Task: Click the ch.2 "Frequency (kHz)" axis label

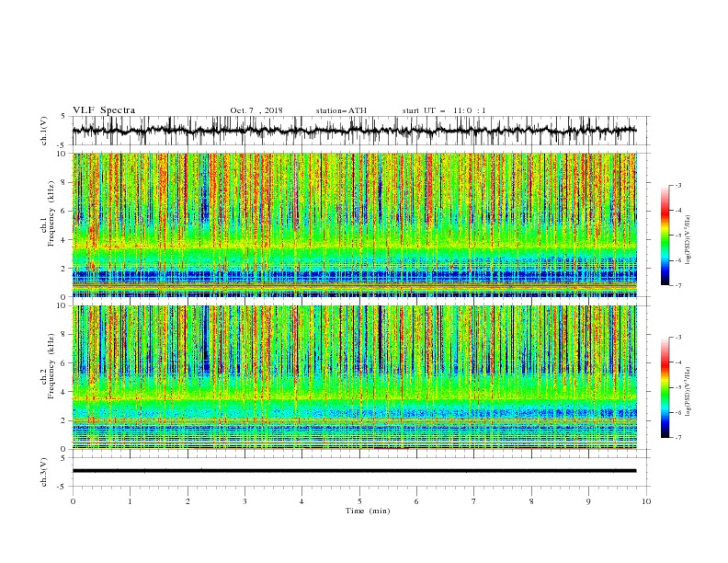Action: pos(51,366)
